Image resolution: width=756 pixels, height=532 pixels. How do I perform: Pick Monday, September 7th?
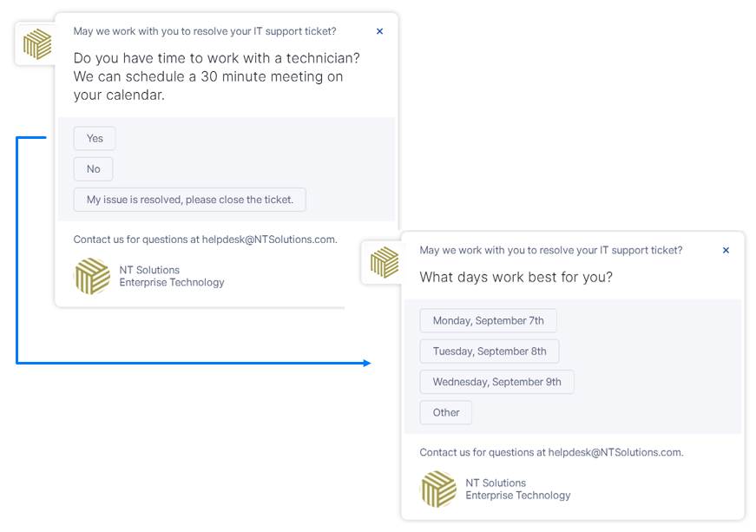coord(488,321)
